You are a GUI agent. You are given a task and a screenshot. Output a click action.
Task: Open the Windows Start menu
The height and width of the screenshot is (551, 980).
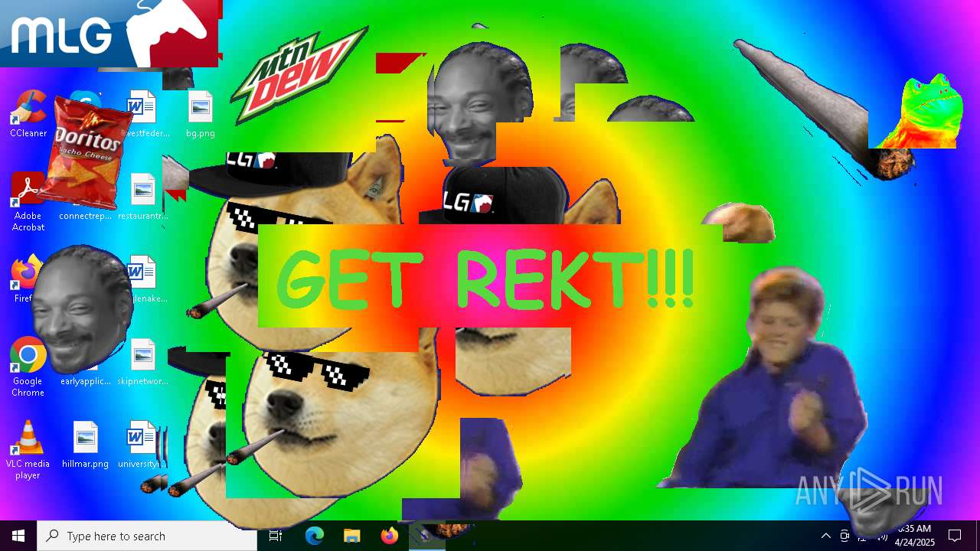(18, 536)
